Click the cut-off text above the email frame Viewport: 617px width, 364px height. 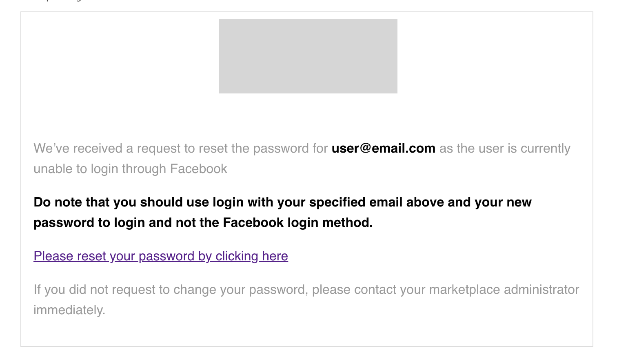coord(57,1)
